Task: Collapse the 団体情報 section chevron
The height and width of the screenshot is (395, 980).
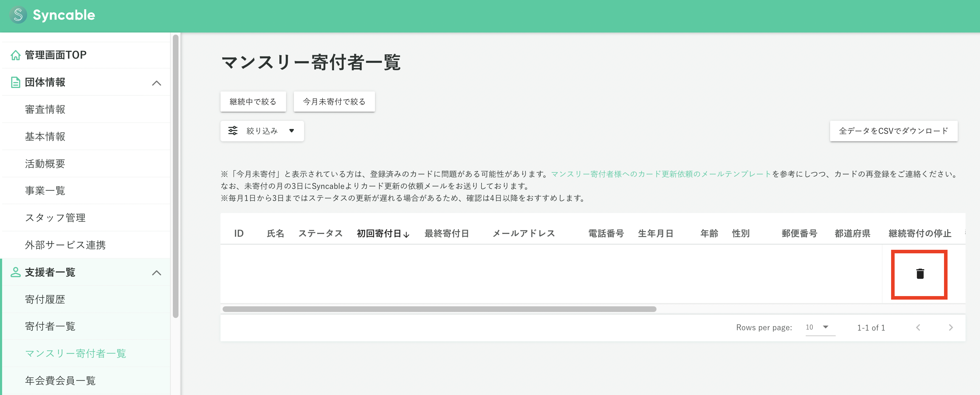Action: [x=156, y=82]
